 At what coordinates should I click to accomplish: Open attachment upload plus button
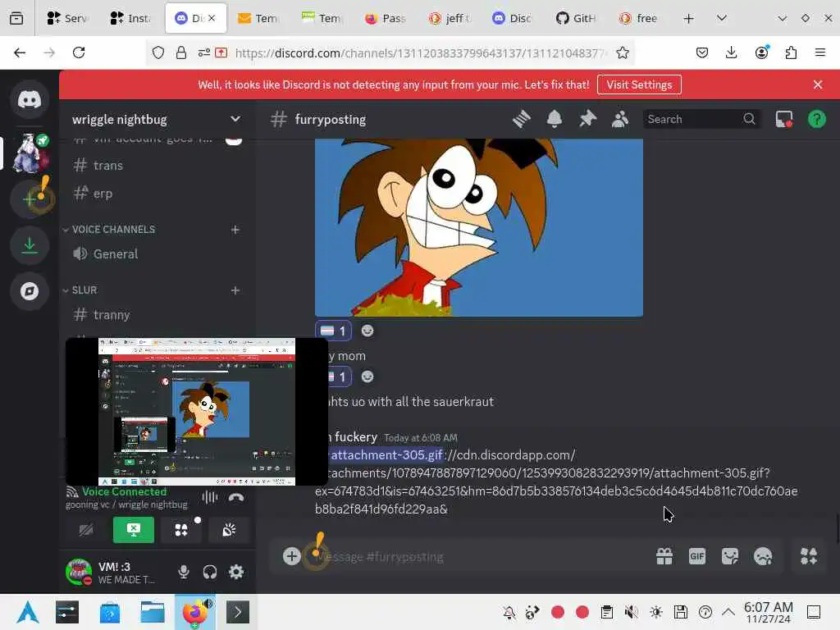pyautogui.click(x=291, y=556)
